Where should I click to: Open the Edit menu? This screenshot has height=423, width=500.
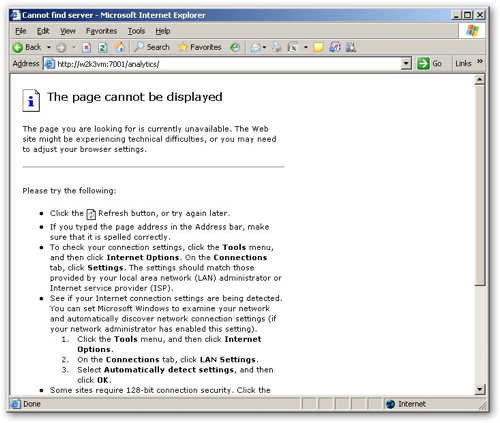43,31
